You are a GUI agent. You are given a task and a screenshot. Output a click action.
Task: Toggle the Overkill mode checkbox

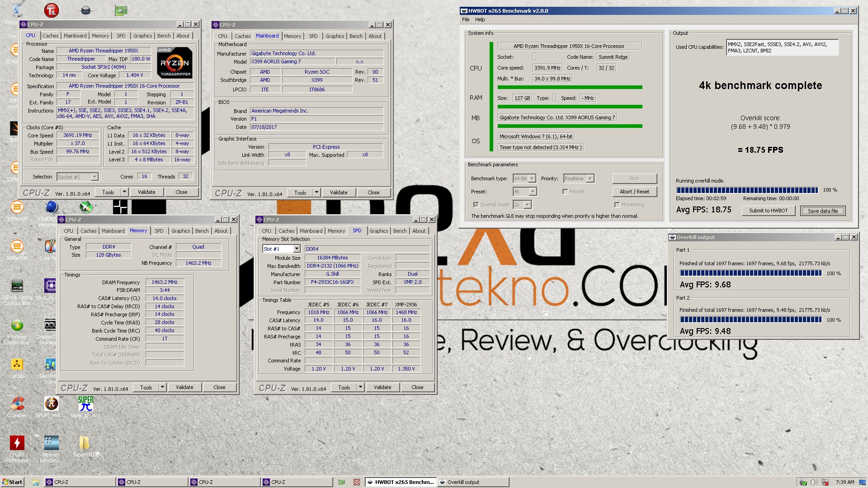click(x=476, y=205)
